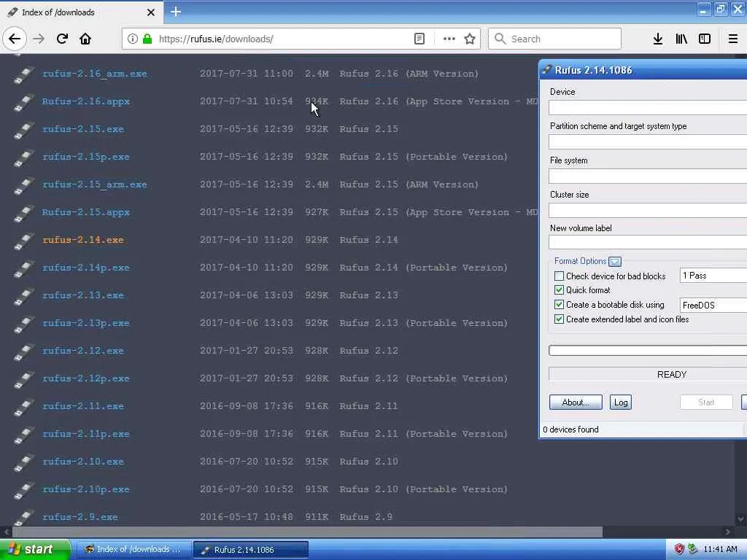Open the Library icon in toolbar

coord(681,39)
